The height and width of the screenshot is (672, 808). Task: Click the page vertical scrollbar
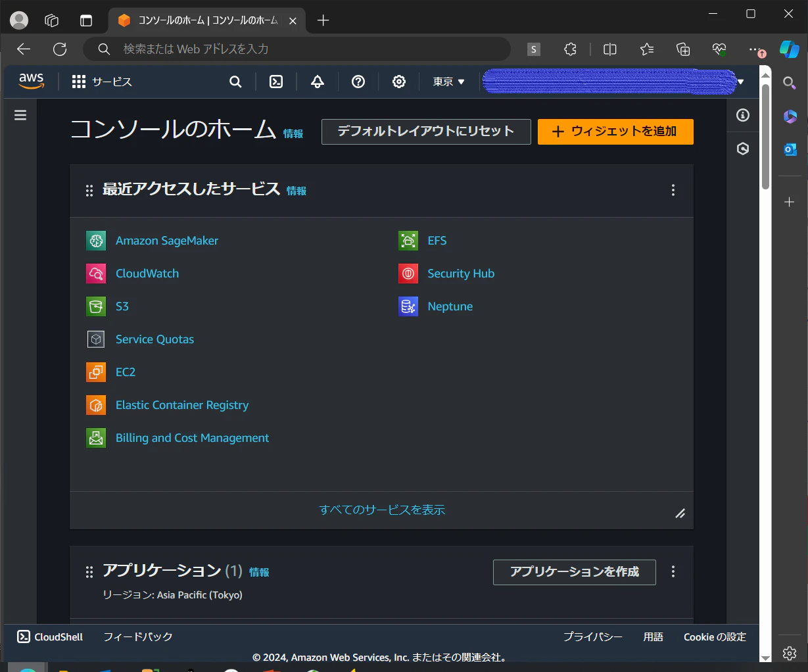765,137
